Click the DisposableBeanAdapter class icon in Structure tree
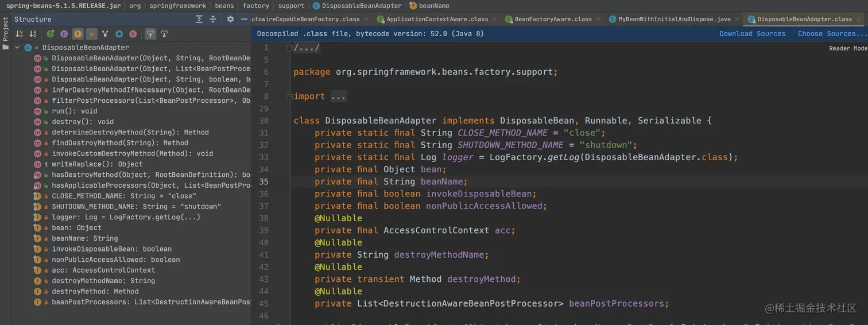Image resolution: width=868 pixels, height=325 pixels. tap(28, 48)
